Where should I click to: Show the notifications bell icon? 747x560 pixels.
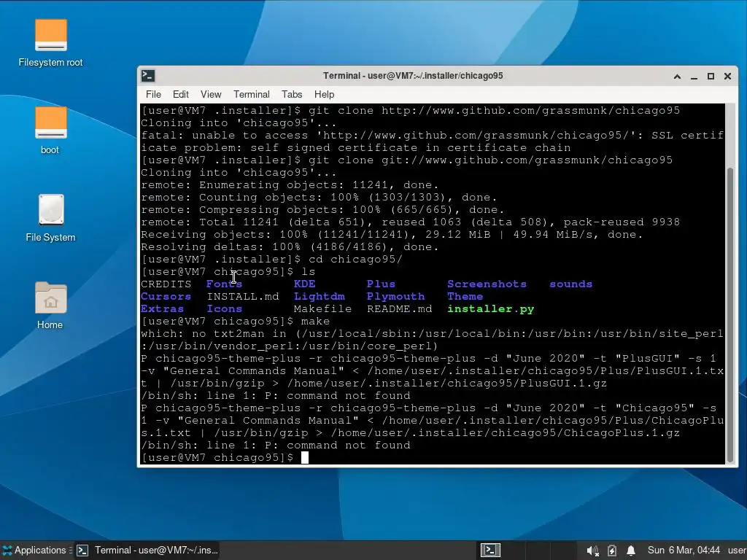631,551
